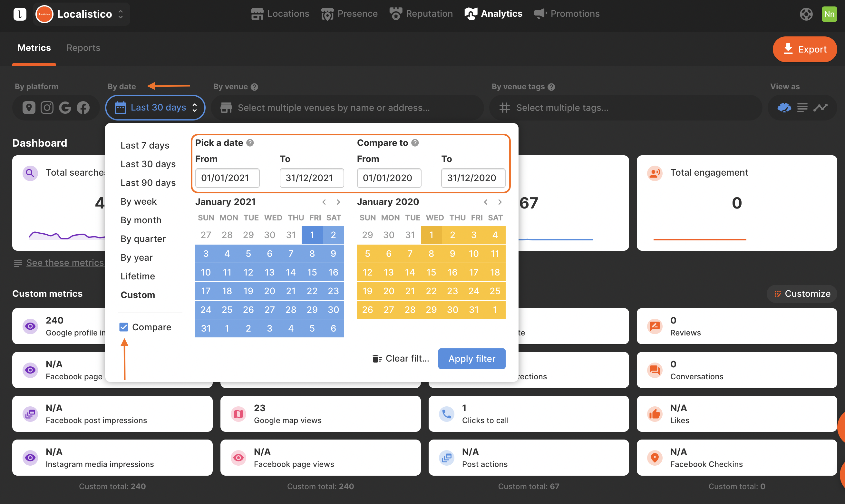Go to previous month in January 2021 calendar

tap(324, 202)
